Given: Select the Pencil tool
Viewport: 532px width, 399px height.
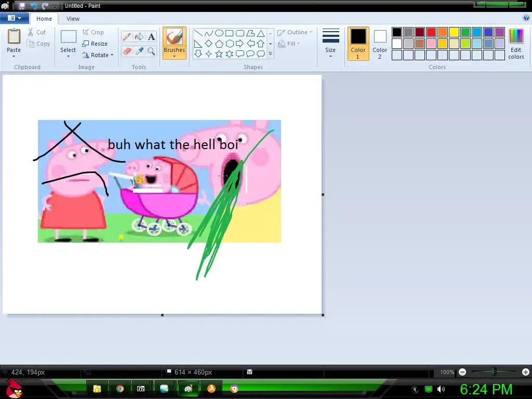Looking at the screenshot, I should pyautogui.click(x=127, y=37).
